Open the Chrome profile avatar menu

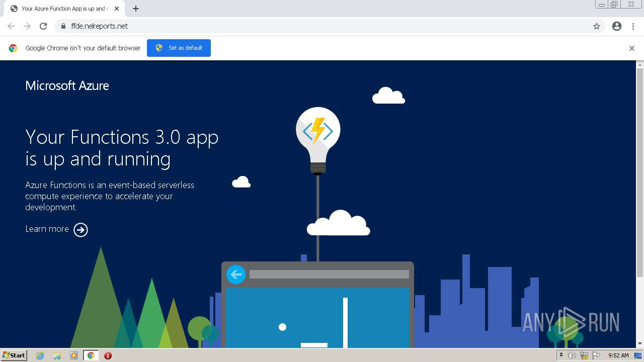[617, 26]
